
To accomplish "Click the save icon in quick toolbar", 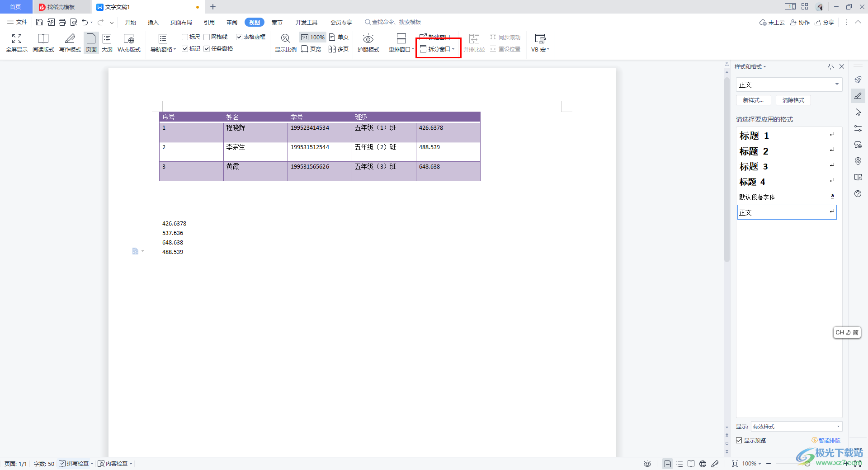I will pyautogui.click(x=39, y=22).
